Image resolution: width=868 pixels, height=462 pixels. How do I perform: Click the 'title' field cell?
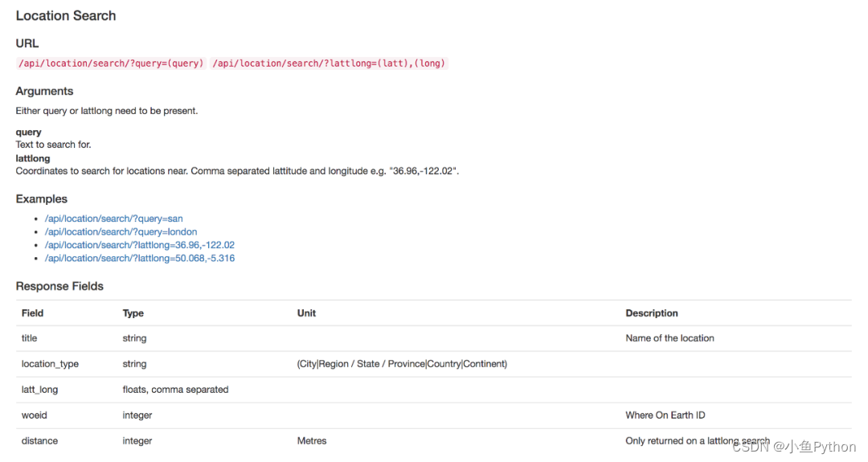(30, 338)
